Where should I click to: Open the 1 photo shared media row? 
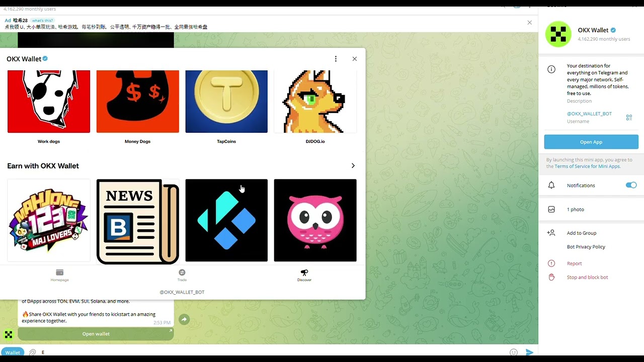[591, 210]
